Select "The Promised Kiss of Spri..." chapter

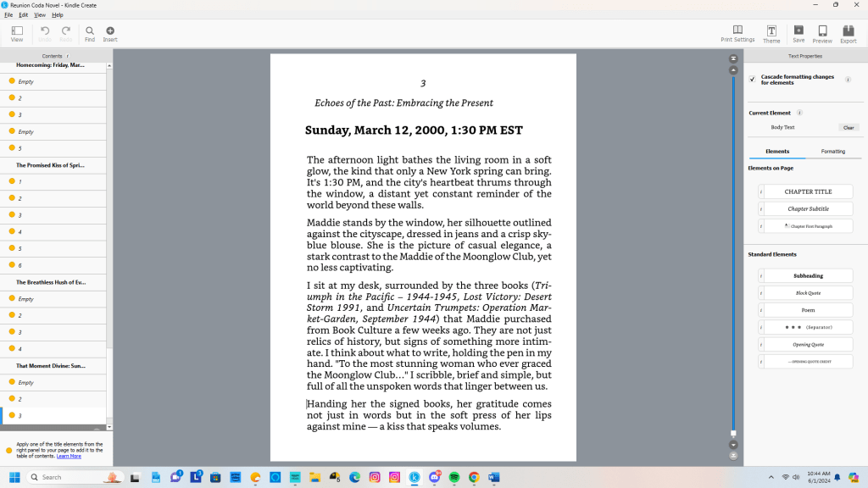tap(50, 165)
